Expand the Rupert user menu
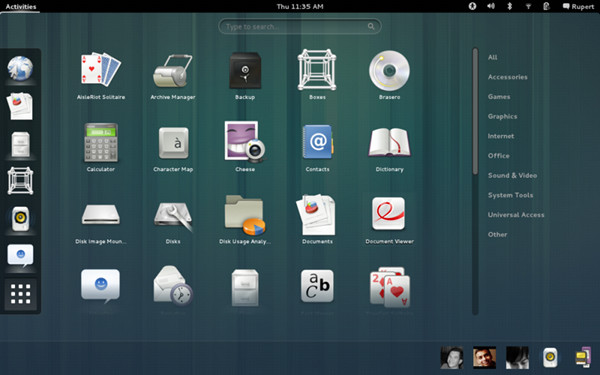Viewport: 600px width, 375px height. [578, 7]
